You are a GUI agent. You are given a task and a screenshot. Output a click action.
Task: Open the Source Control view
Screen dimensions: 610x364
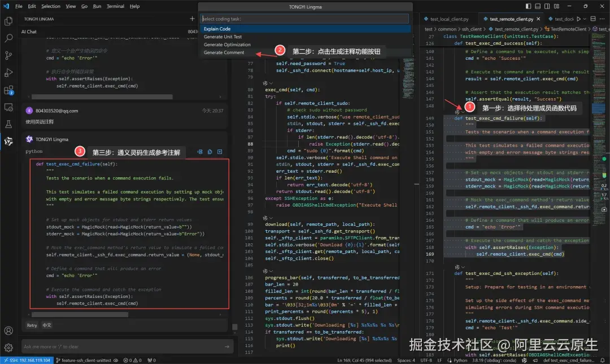pos(8,55)
